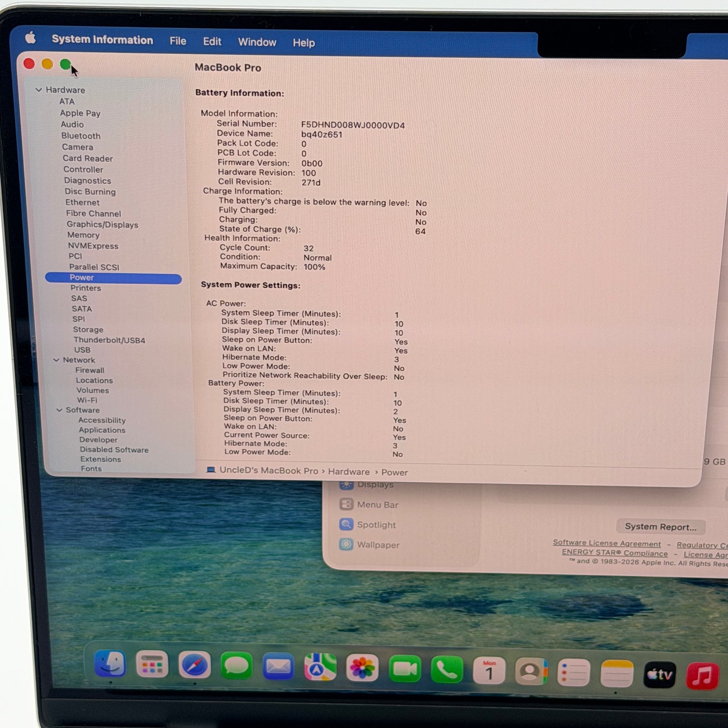Select Bluetooth in the sidebar

pyautogui.click(x=81, y=136)
